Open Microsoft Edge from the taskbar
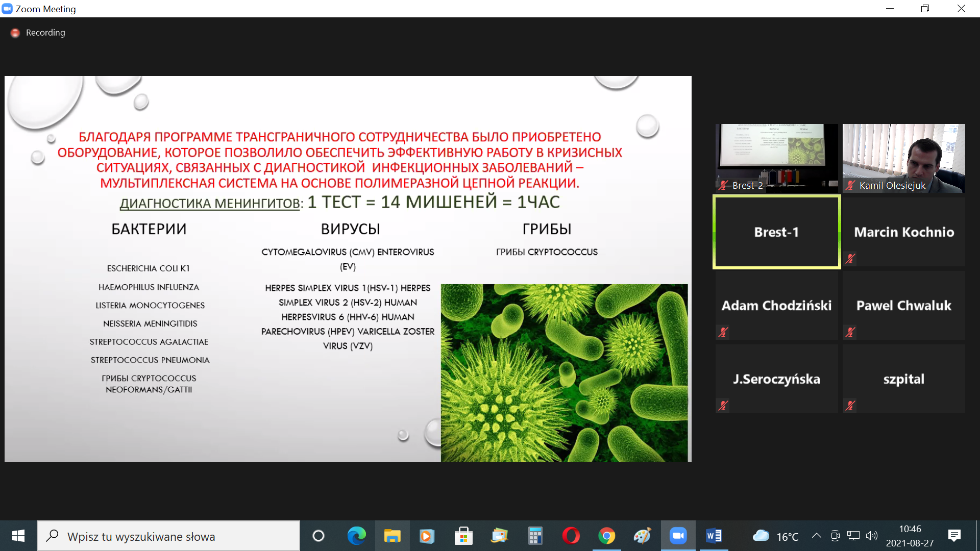The image size is (980, 551). tap(356, 536)
